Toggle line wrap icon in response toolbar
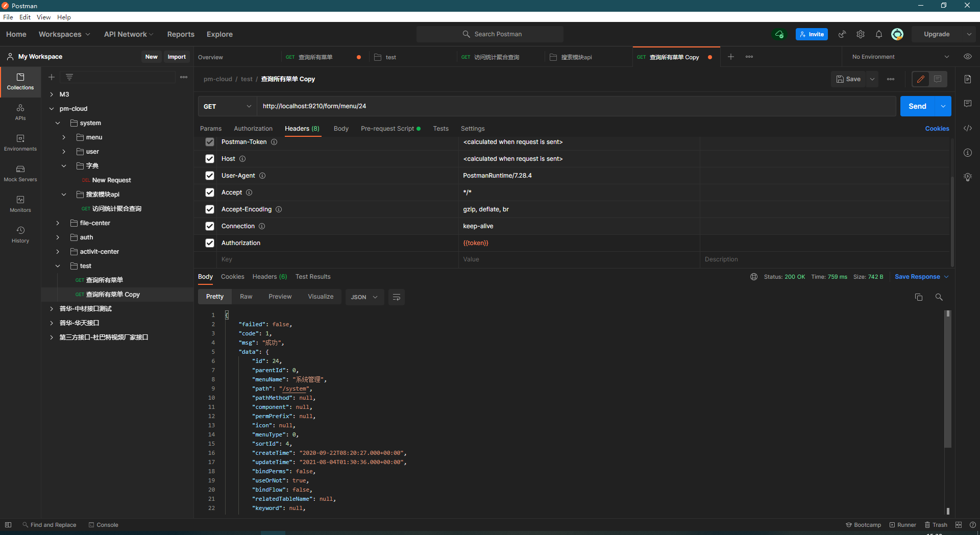The height and width of the screenshot is (535, 980). coord(397,297)
